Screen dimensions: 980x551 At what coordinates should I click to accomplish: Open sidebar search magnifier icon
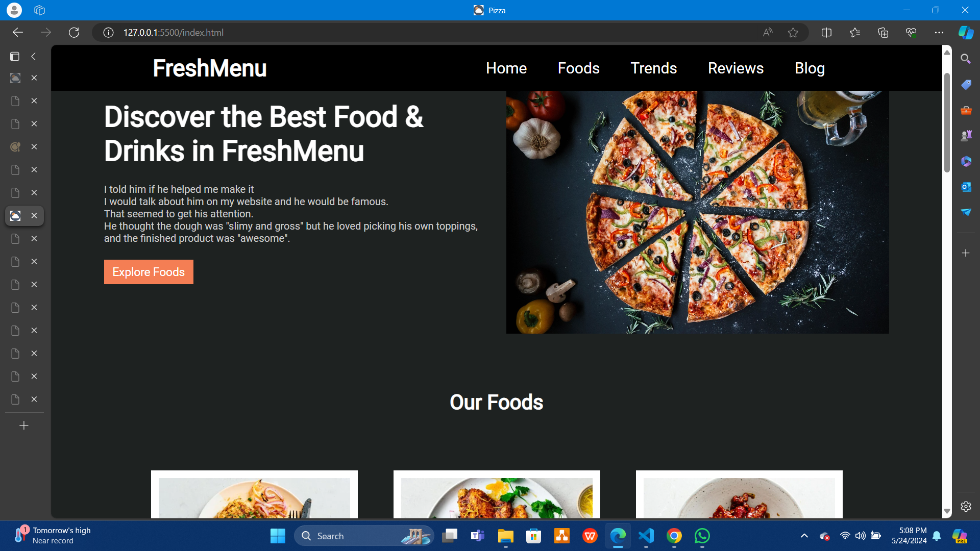[966, 59]
